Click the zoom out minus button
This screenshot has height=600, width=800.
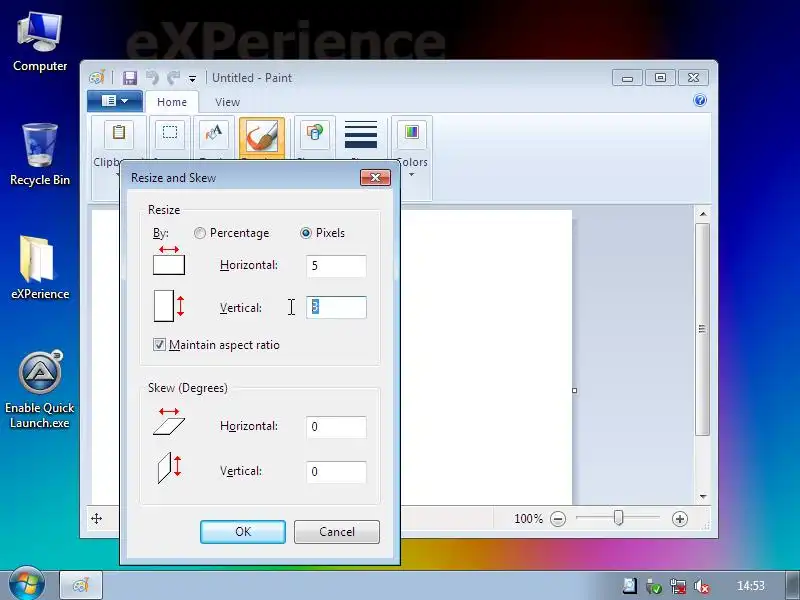pos(558,519)
